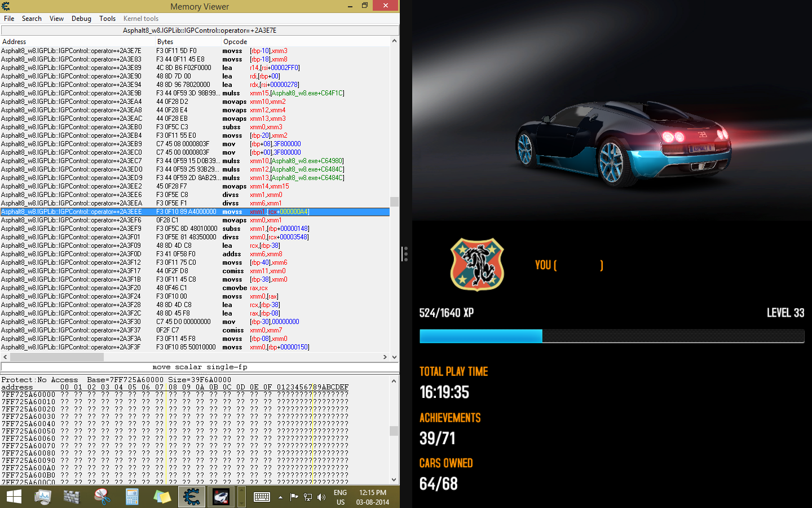Open Action Center via the flag tray icon
Image resolution: width=812 pixels, height=508 pixels.
point(294,497)
